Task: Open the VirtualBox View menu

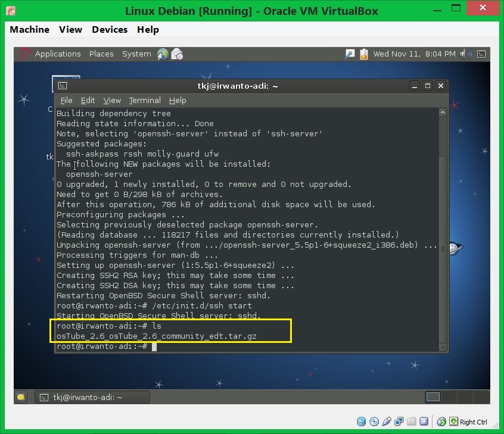Action: pos(70,30)
